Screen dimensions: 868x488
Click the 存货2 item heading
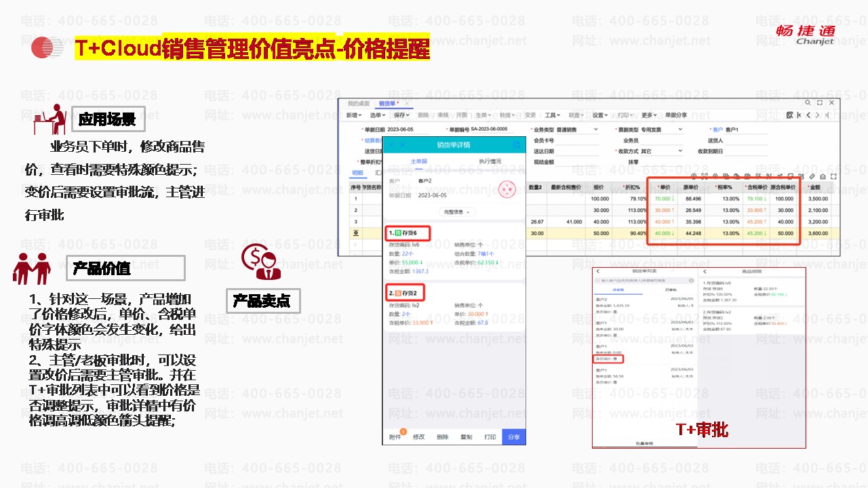408,293
